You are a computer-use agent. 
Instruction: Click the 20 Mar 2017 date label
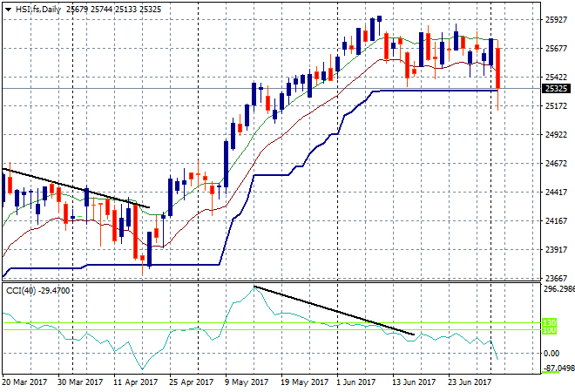coord(24,382)
